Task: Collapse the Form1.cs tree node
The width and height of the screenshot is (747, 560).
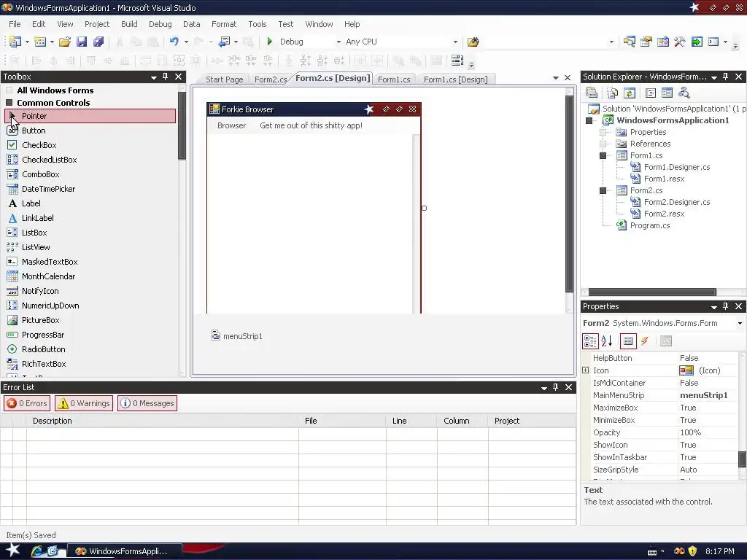Action: (x=603, y=156)
